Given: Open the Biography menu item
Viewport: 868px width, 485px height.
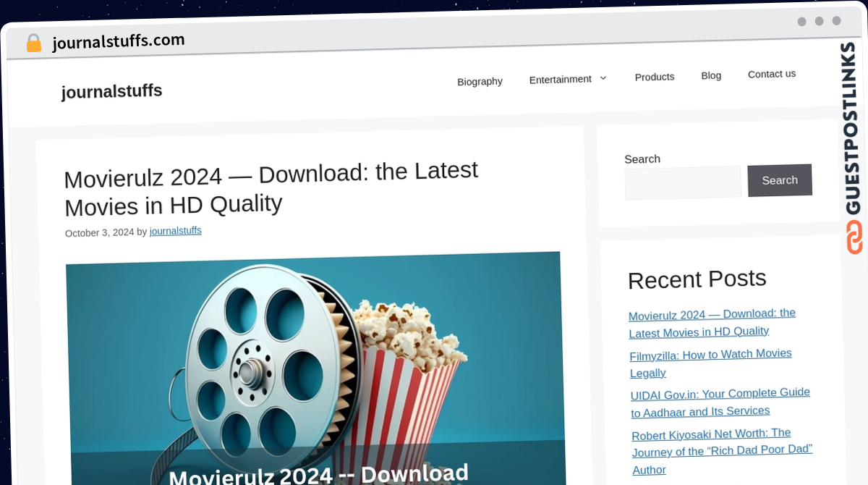Looking at the screenshot, I should click(480, 81).
